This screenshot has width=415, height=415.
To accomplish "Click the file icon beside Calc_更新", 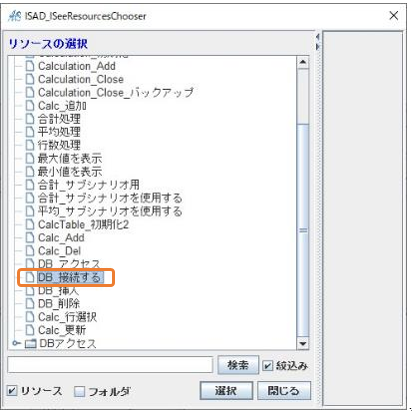I will tap(30, 330).
